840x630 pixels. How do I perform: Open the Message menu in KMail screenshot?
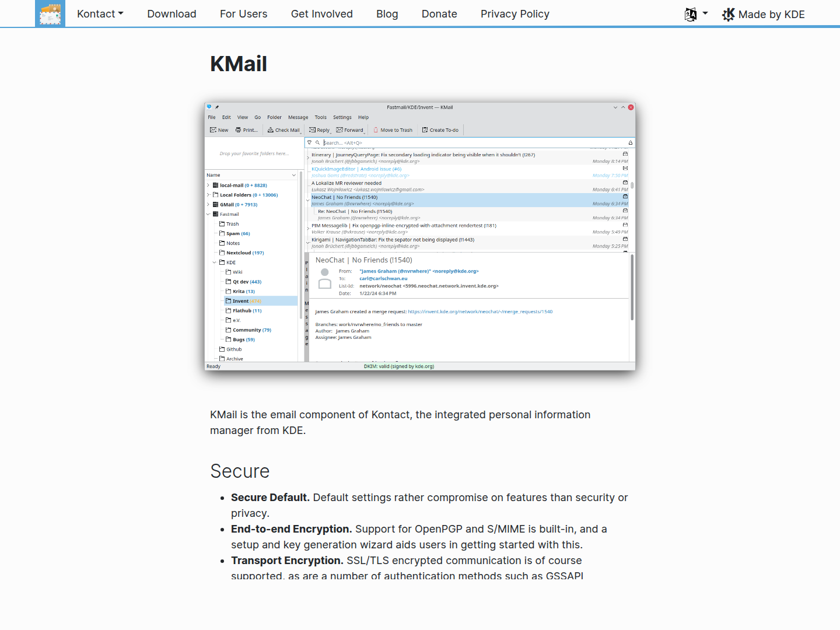point(298,117)
